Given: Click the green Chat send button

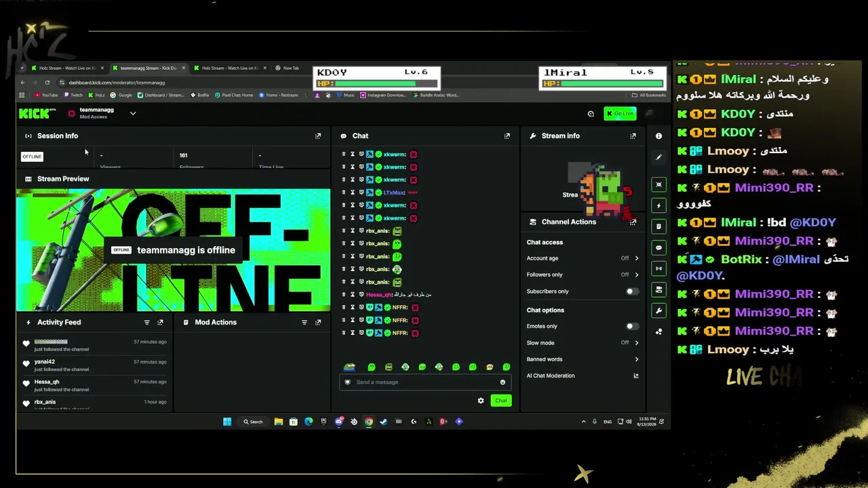Looking at the screenshot, I should point(500,401).
